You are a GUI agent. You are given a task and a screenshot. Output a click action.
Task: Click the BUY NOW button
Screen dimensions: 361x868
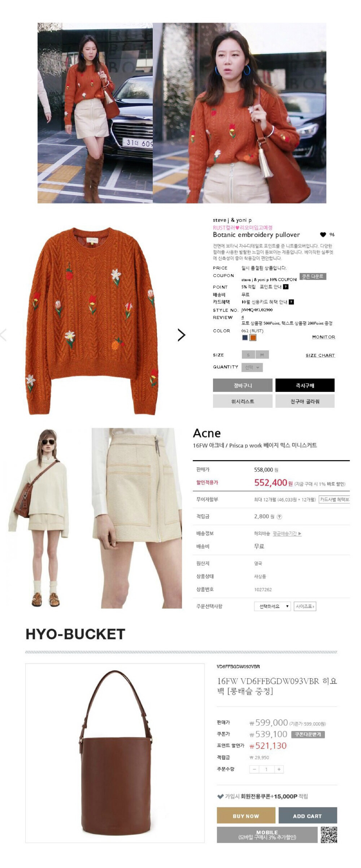coord(246,816)
